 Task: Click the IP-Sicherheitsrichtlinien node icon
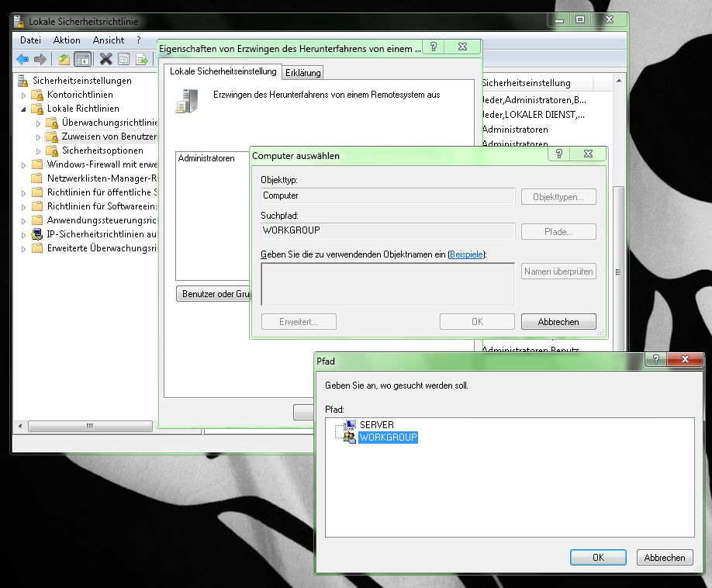(37, 234)
